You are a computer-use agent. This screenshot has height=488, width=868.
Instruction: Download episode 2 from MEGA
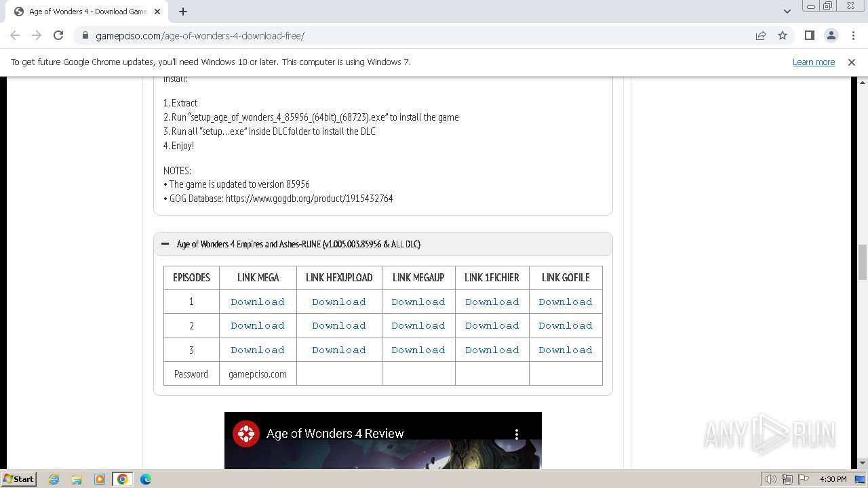click(258, 325)
